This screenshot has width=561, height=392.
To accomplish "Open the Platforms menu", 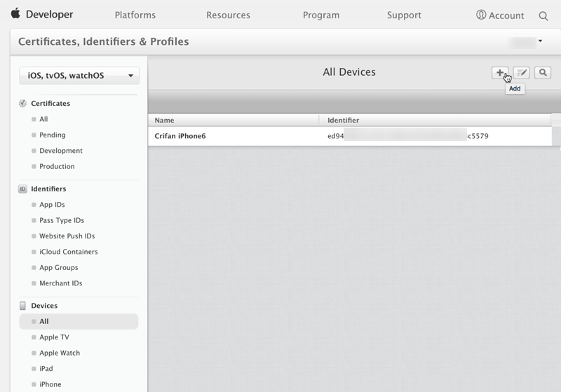I will 135,15.
